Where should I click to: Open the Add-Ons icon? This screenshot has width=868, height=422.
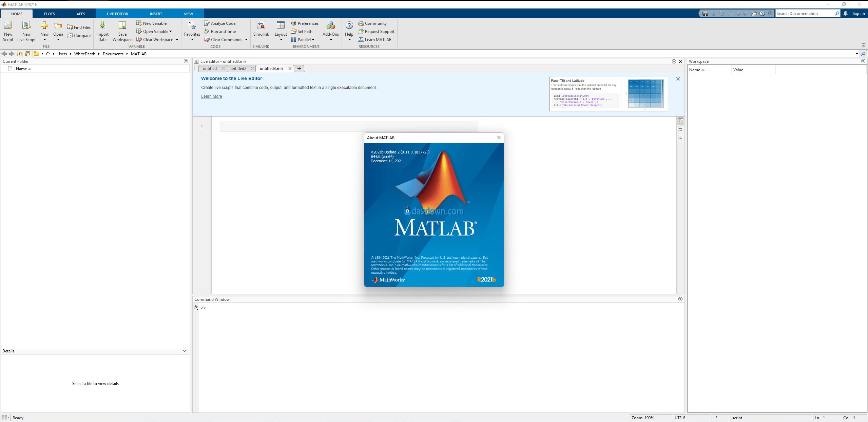coord(331,25)
